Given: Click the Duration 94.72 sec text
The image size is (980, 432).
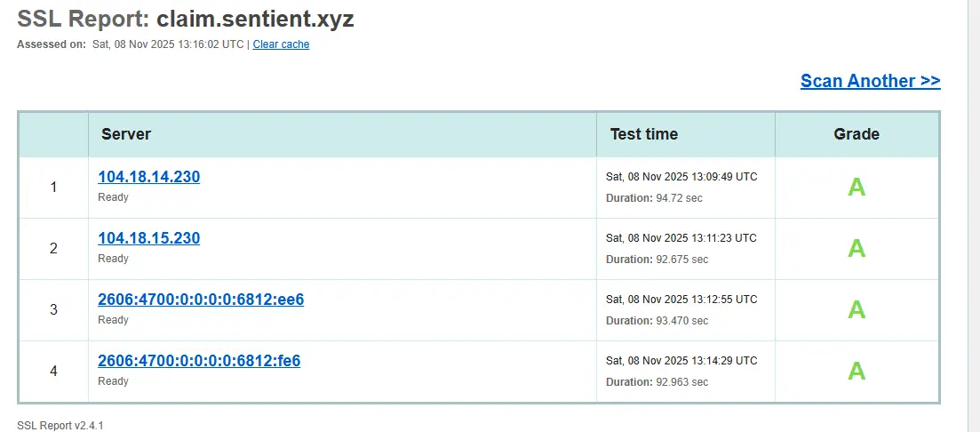Looking at the screenshot, I should (x=654, y=198).
